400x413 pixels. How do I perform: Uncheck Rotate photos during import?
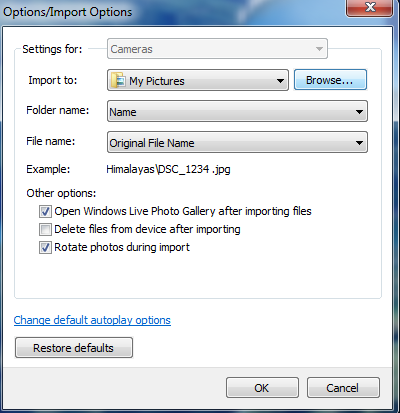click(45, 248)
